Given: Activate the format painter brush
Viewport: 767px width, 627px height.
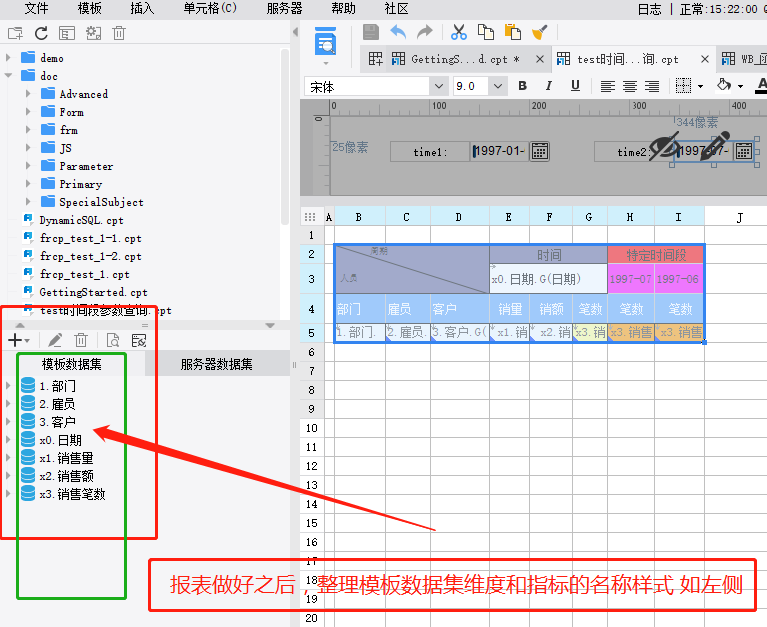Looking at the screenshot, I should tap(540, 32).
